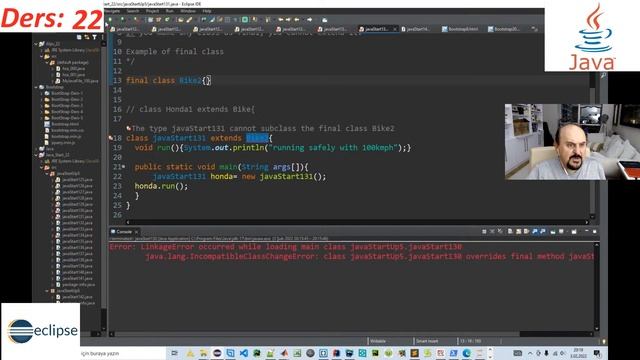
Task: Open Task View on Windows taskbar
Action: coord(175,353)
